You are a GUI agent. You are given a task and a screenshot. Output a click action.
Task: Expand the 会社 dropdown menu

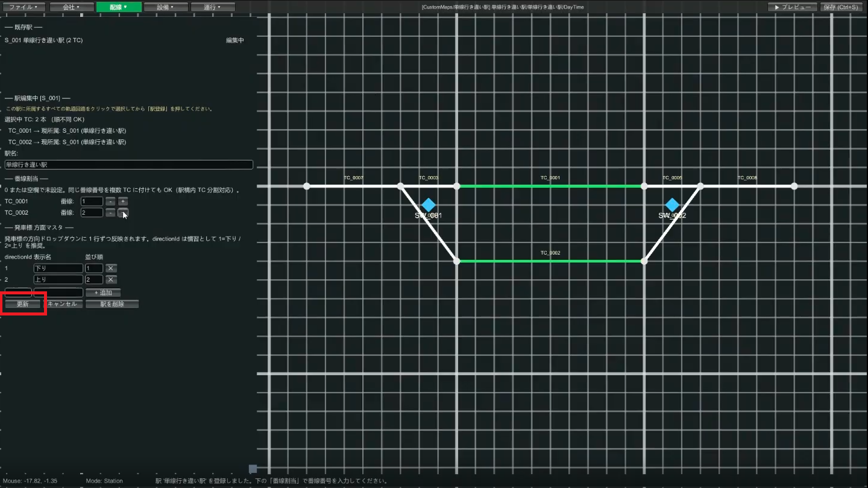71,7
